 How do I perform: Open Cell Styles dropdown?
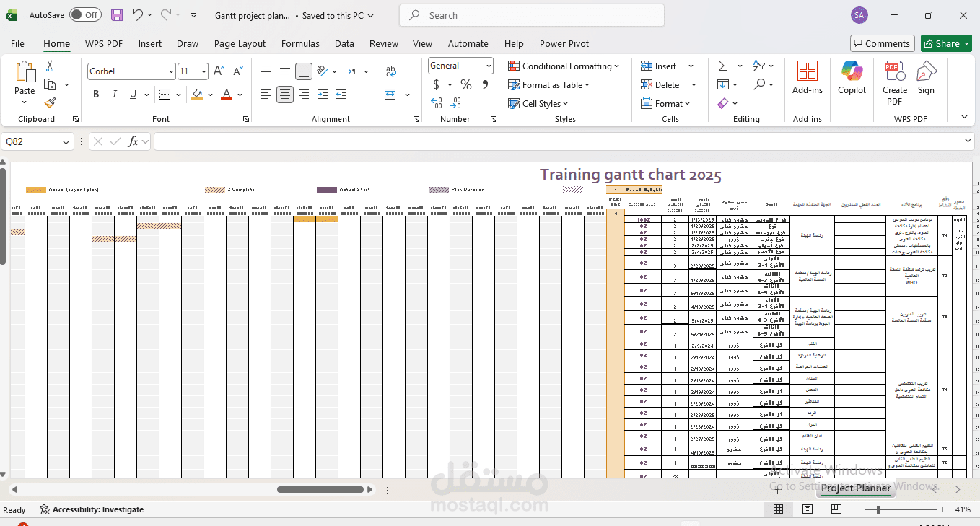pyautogui.click(x=539, y=103)
